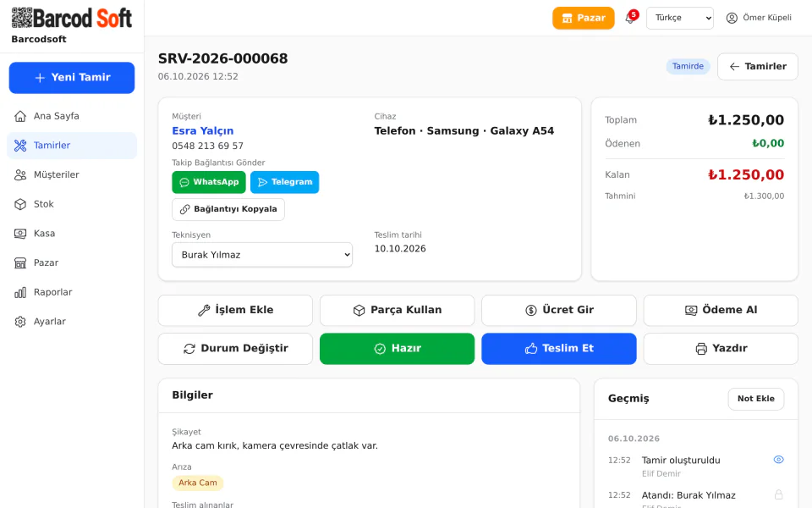Screen dimensions: 812x508
Task: Click the Teslim Et button
Action: tap(559, 348)
